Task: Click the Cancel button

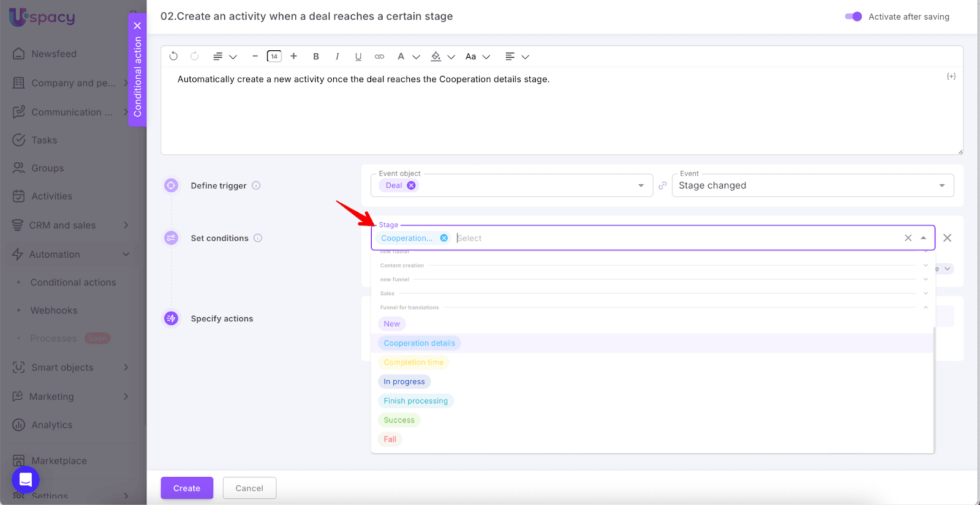Action: point(249,488)
